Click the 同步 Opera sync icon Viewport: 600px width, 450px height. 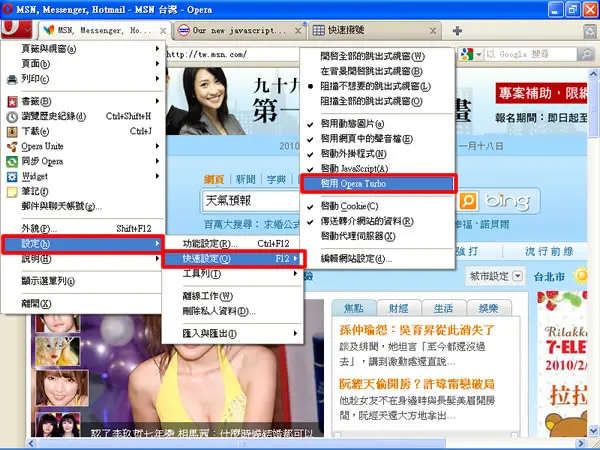[12, 161]
